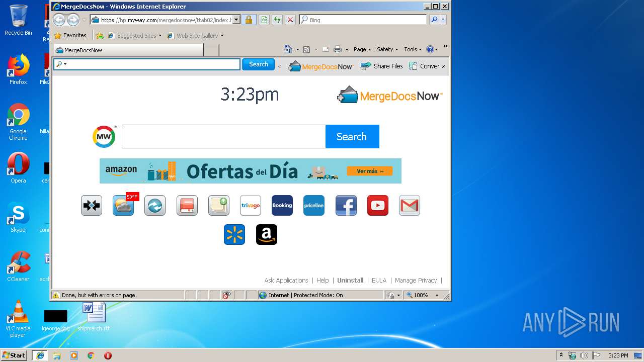The image size is (644, 362).
Task: Focus the toolbar search input field
Action: tap(147, 64)
